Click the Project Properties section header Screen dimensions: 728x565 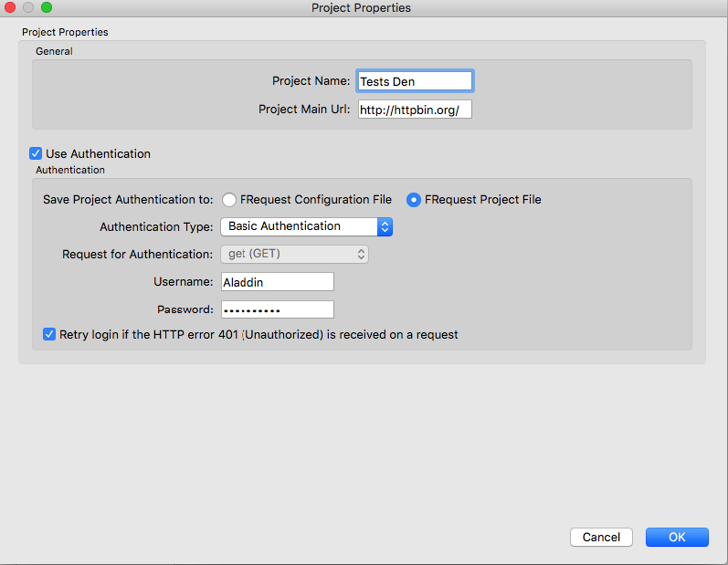65,32
